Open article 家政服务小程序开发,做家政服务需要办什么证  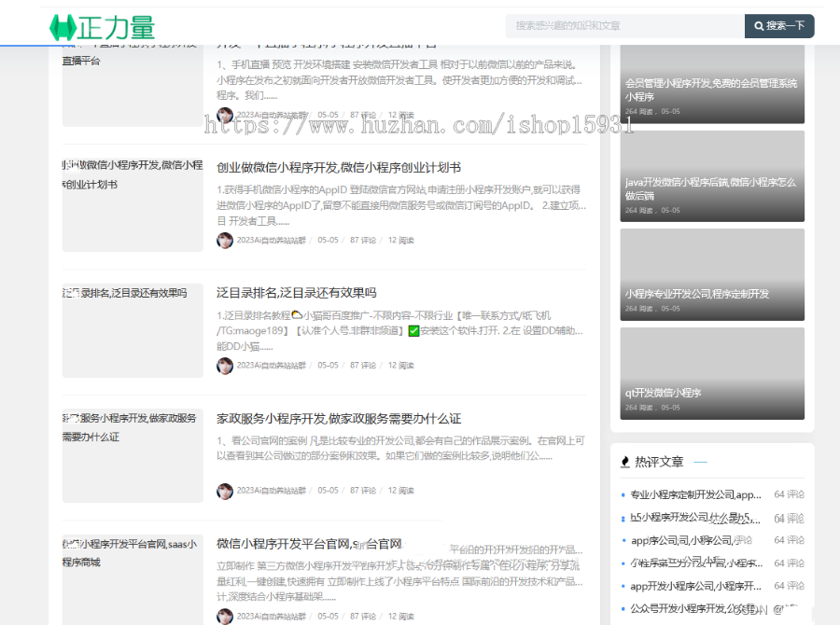[x=339, y=419]
